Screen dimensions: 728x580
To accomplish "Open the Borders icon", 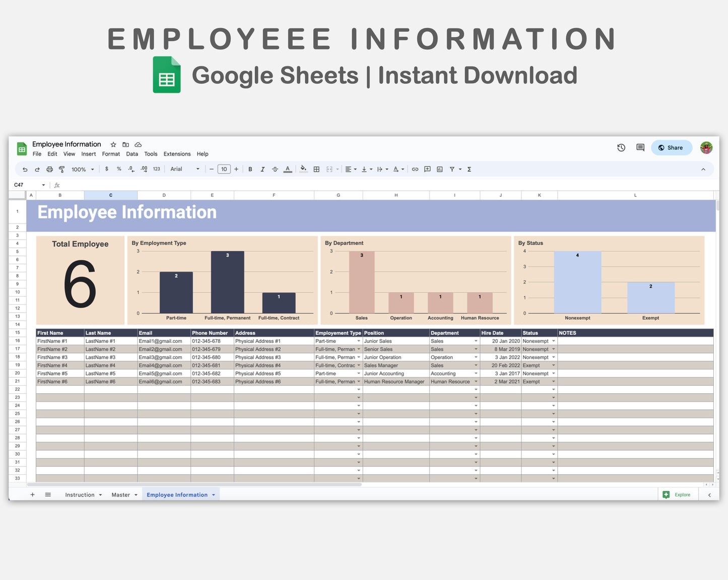I will [x=316, y=169].
